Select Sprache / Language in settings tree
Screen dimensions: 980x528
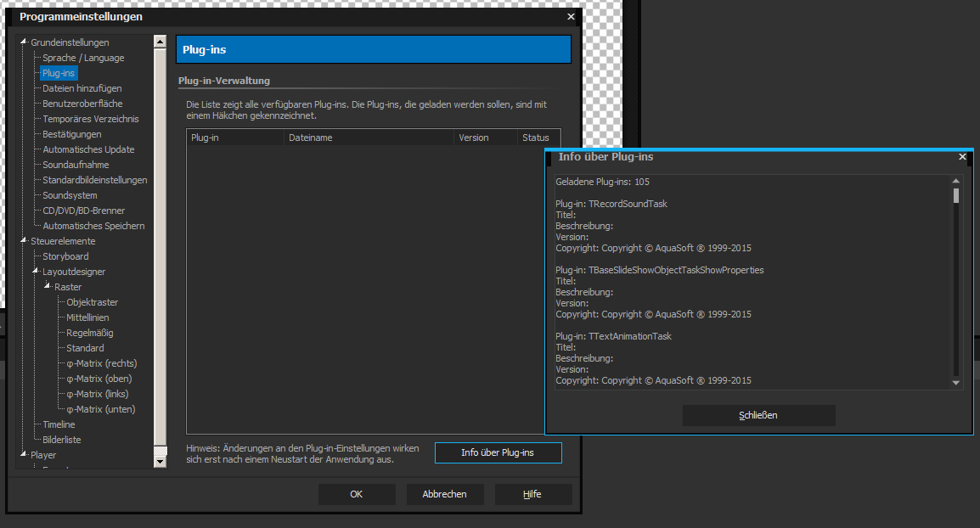click(83, 58)
